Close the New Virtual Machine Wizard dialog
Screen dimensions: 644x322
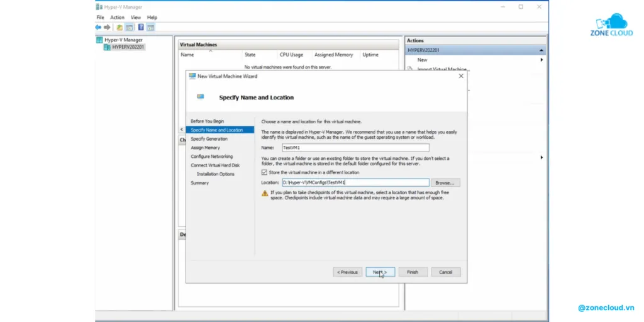[461, 76]
